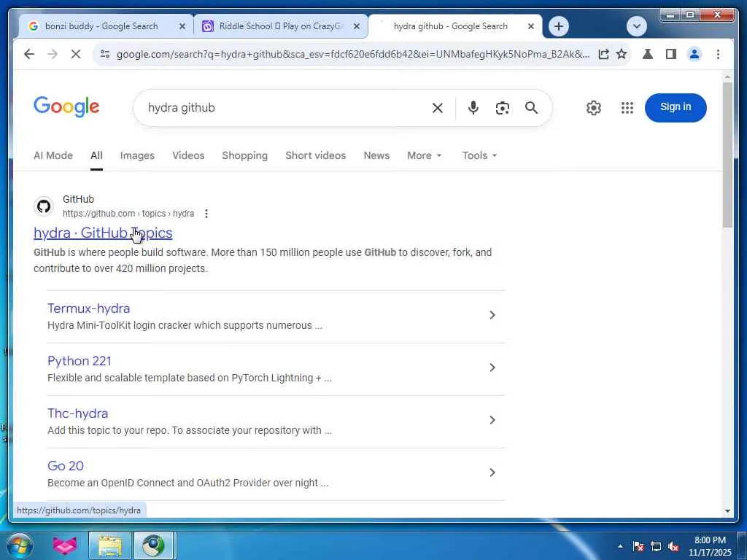Open the Google apps grid

(627, 108)
